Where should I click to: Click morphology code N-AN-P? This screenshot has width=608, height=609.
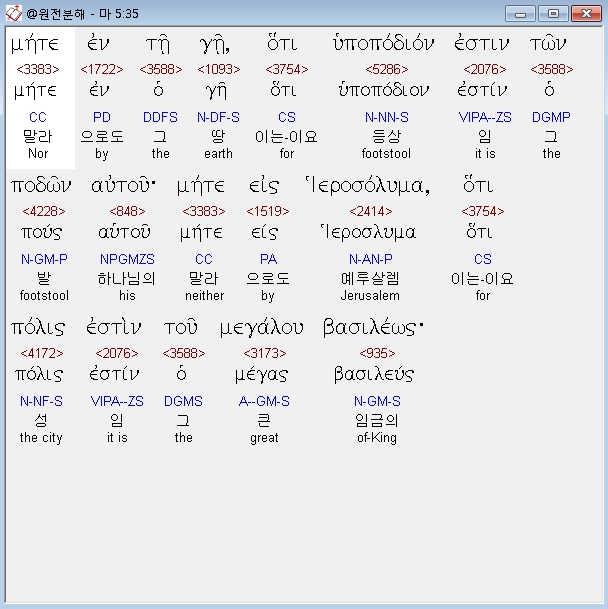[371, 259]
